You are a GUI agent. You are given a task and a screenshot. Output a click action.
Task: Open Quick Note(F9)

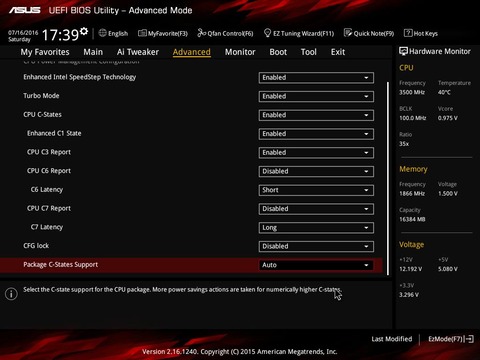point(374,33)
